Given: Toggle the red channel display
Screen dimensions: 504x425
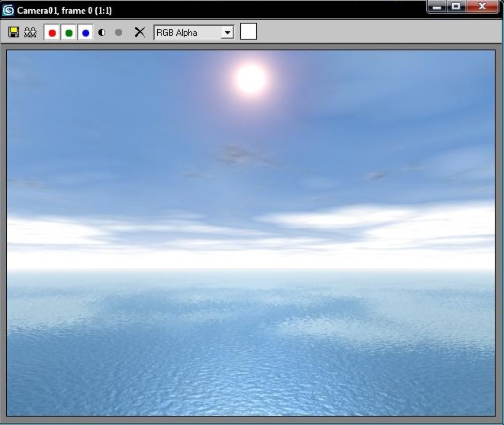Looking at the screenshot, I should 52,33.
